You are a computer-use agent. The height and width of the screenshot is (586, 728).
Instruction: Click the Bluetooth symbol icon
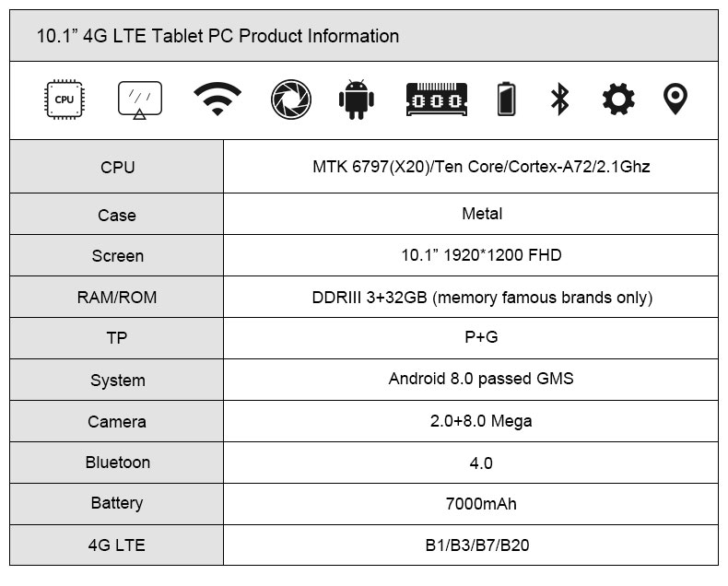(x=560, y=99)
